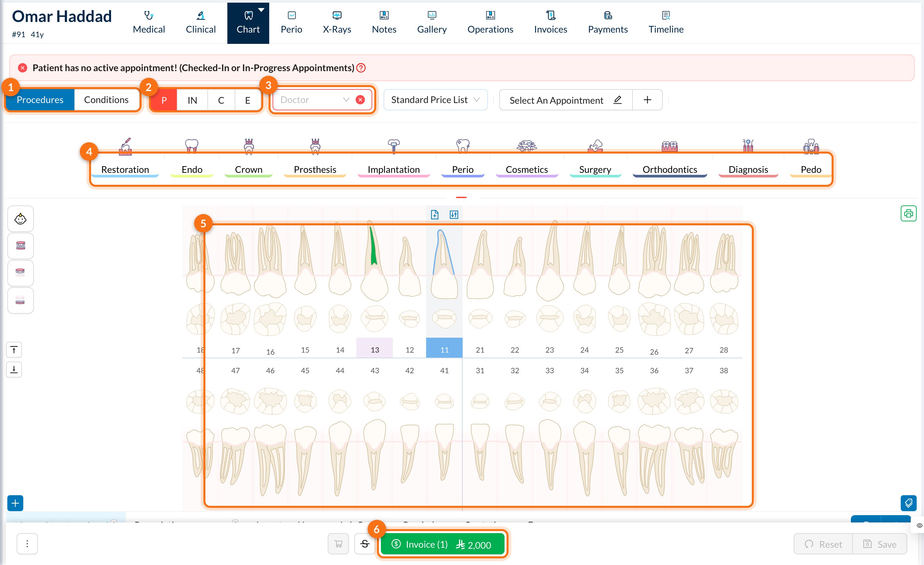Click the add note icon above tooth 11
The height and width of the screenshot is (565, 924).
click(x=435, y=214)
